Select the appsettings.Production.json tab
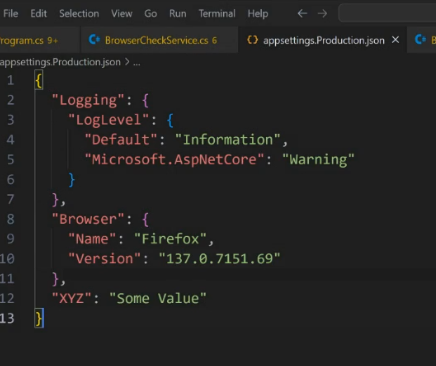This screenshot has height=366, width=436. (x=324, y=41)
